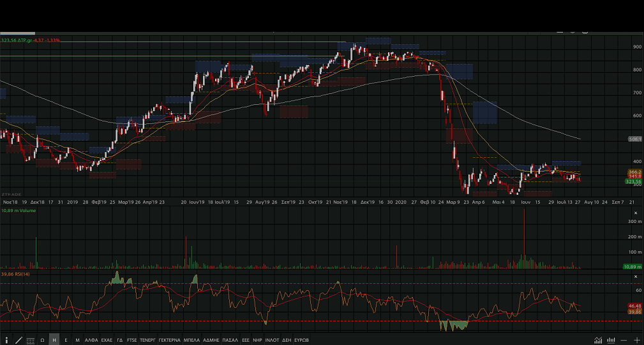Click the pointer tool in bottom toolbar
644x345 pixels.
(7, 340)
